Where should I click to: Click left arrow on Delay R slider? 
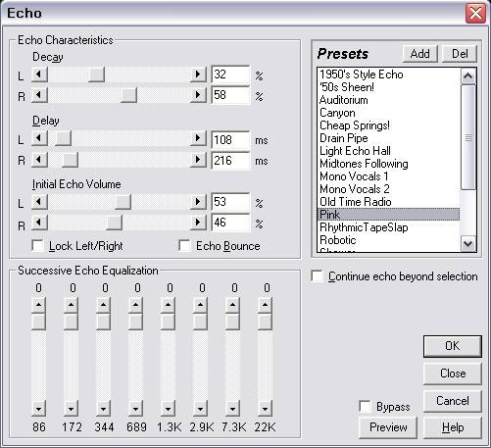(39, 160)
